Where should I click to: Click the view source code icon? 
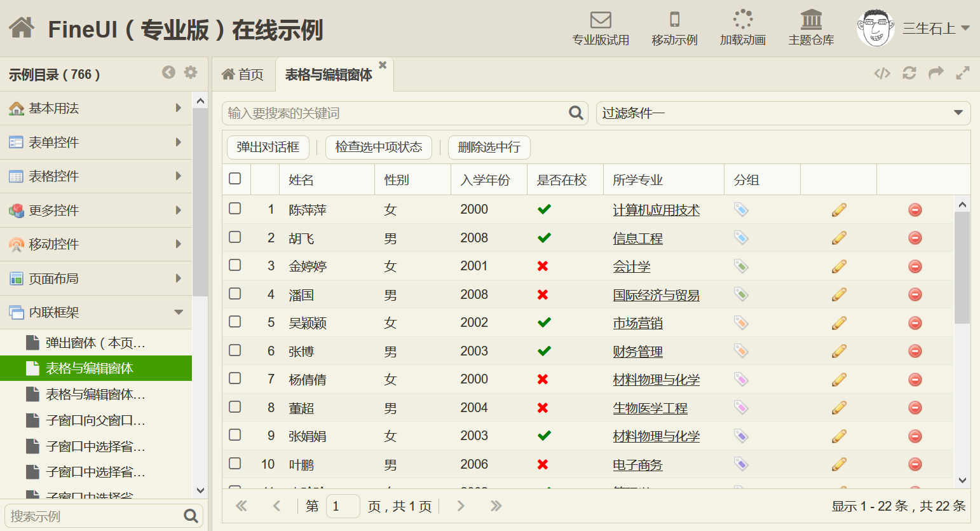pos(882,73)
